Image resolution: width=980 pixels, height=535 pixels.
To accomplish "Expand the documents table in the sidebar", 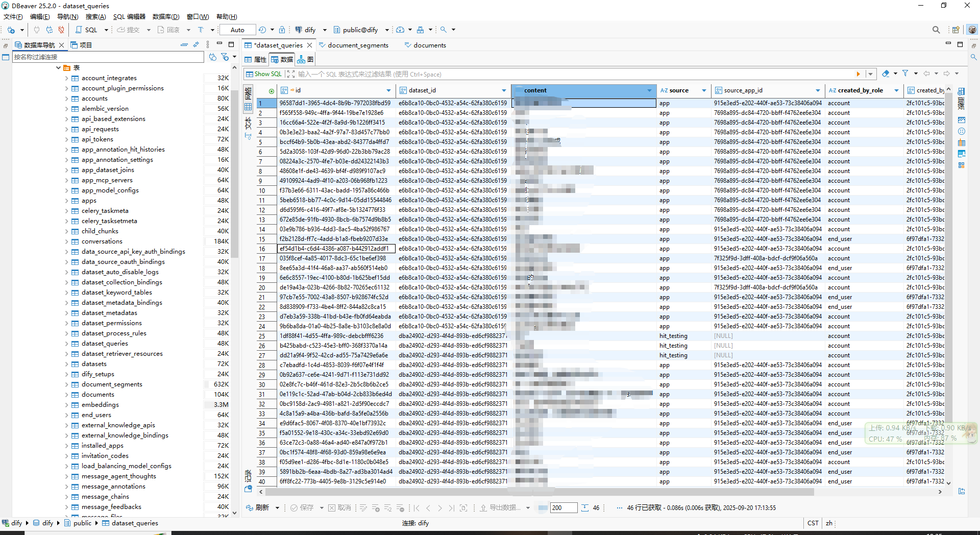I will coord(67,394).
